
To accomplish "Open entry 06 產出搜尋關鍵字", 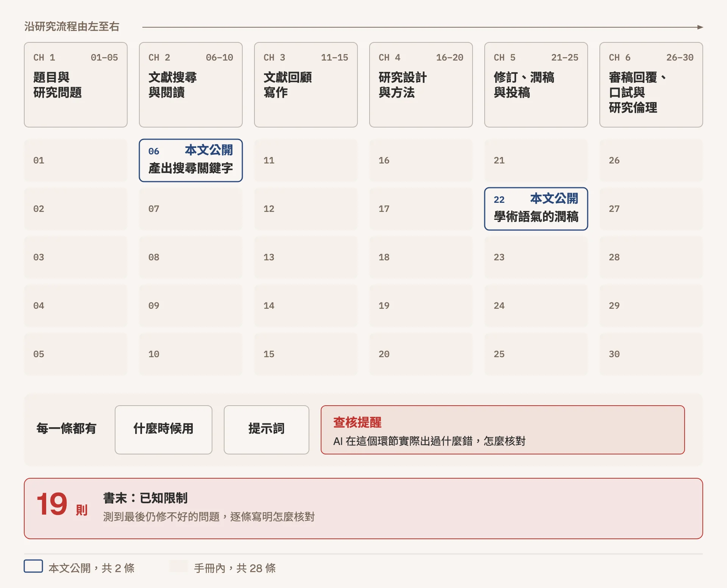I will pyautogui.click(x=191, y=160).
